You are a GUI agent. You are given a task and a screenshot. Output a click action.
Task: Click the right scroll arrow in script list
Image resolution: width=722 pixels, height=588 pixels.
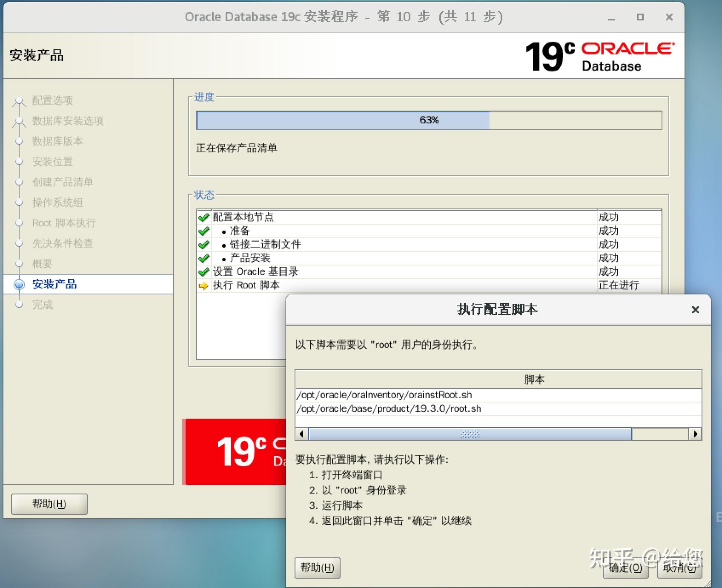pyautogui.click(x=696, y=434)
